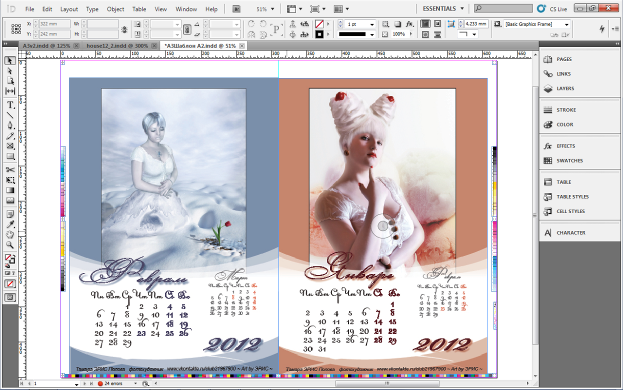Select the Gap tool

10,91
